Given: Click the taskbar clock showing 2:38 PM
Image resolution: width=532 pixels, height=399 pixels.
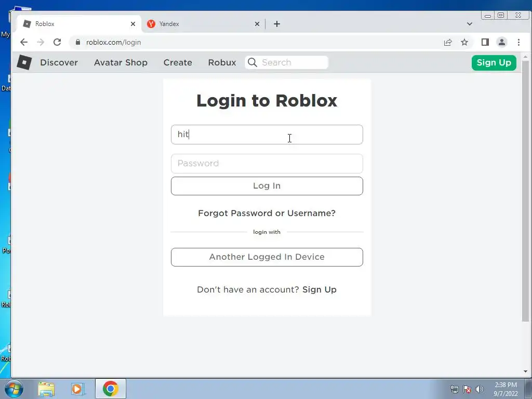Looking at the screenshot, I should pyautogui.click(x=506, y=389).
